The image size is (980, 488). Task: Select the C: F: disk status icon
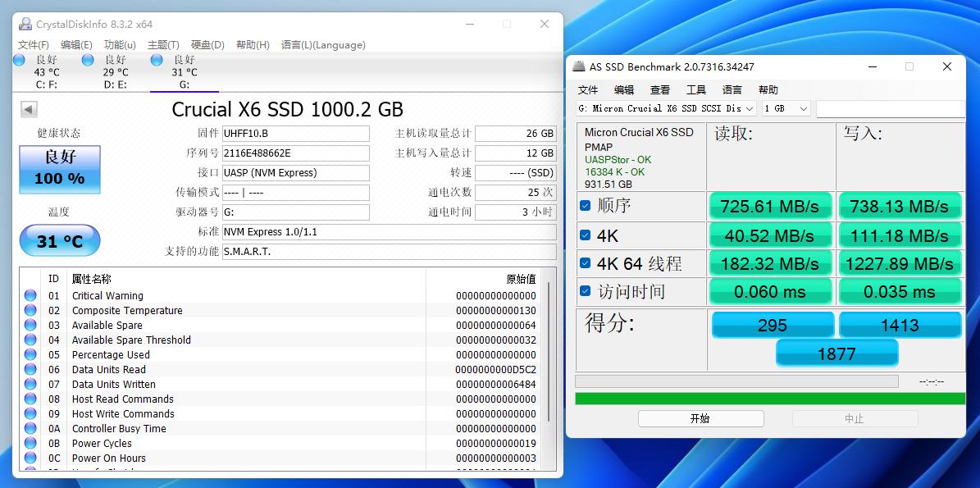[x=19, y=60]
